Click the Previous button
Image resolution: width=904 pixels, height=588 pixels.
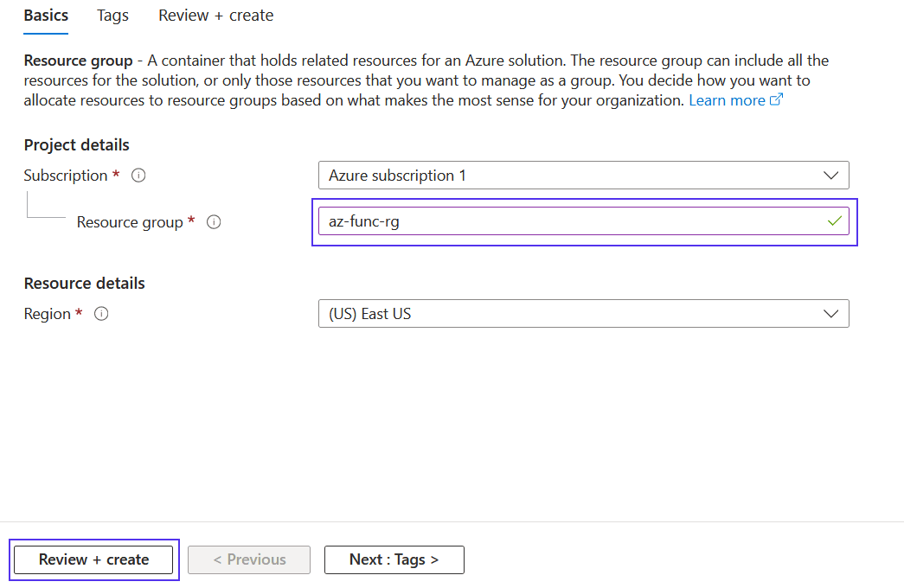coord(248,559)
